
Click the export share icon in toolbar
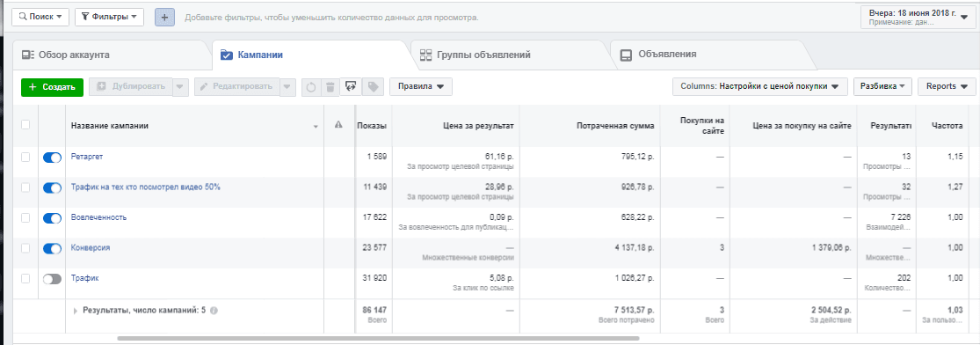(x=350, y=87)
